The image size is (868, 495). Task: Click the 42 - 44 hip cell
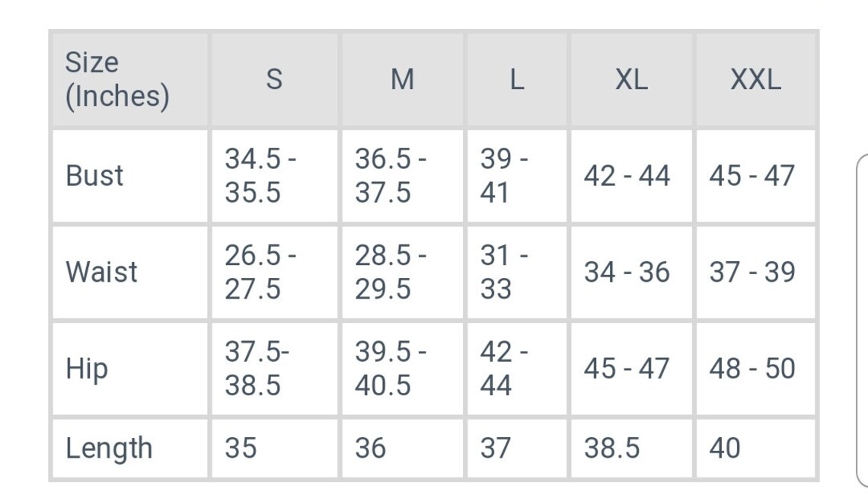click(517, 369)
